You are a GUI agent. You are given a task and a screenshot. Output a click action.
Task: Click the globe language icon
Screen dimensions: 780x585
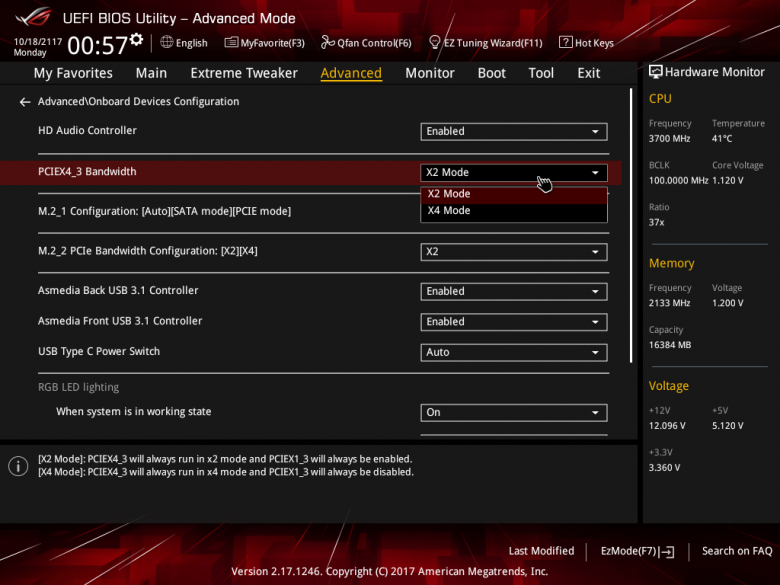(167, 42)
